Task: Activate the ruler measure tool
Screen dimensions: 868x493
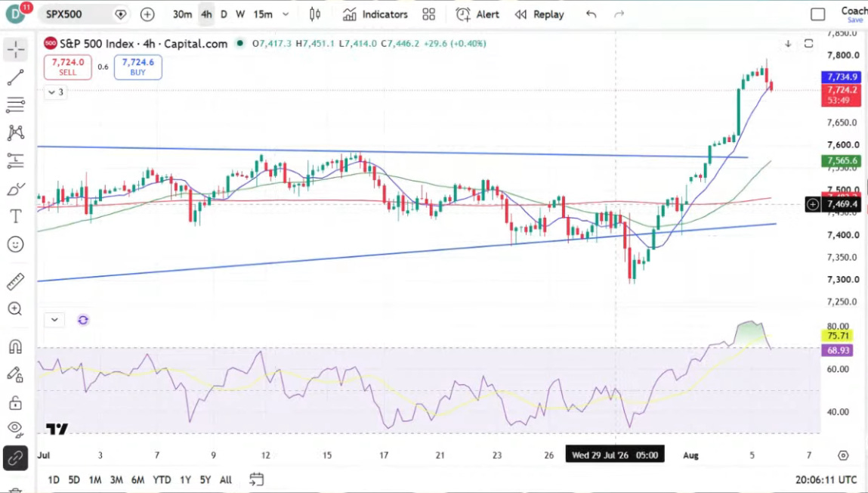Action: tap(16, 281)
